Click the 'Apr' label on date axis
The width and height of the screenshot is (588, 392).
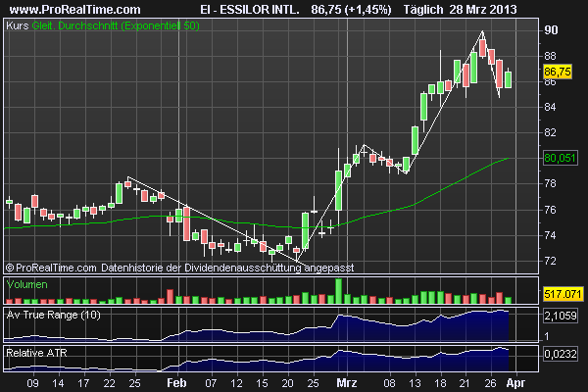(x=515, y=383)
